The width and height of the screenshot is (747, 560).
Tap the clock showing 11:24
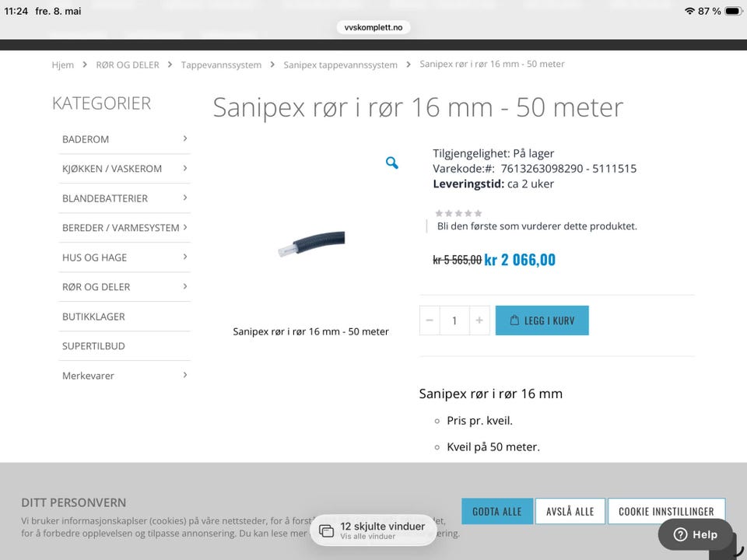click(x=16, y=11)
